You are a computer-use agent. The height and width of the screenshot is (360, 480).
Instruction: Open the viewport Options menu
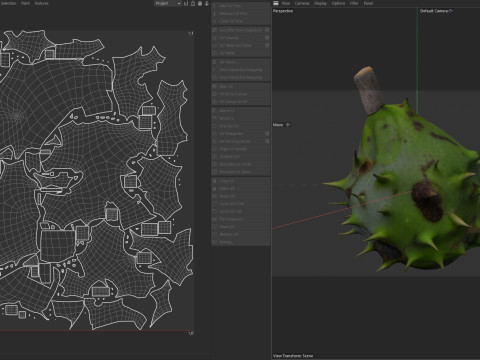coord(338,3)
